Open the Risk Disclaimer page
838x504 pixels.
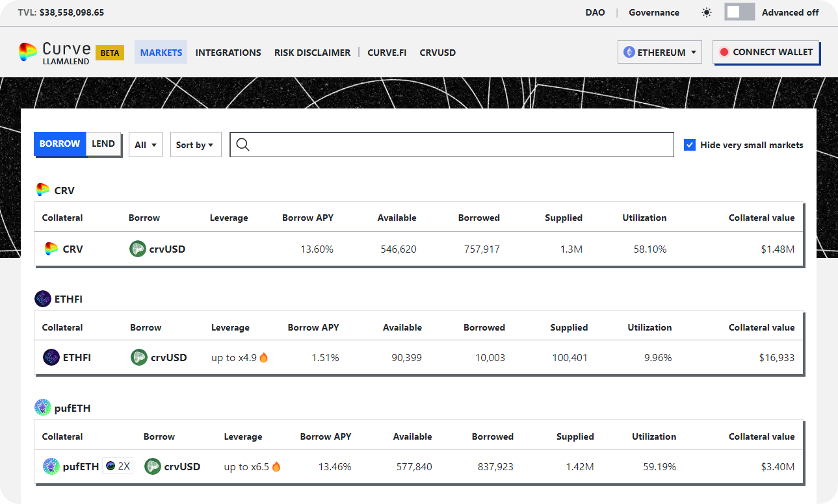(x=312, y=53)
